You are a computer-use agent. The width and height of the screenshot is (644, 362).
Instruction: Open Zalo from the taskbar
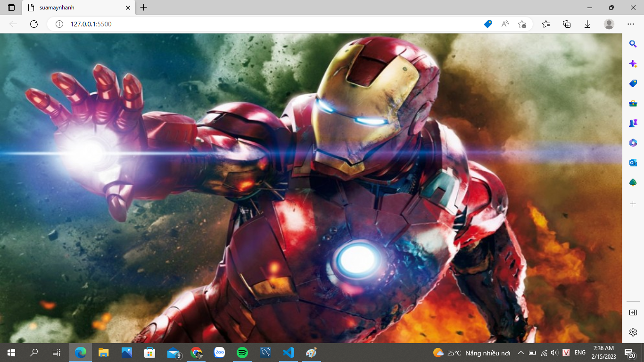click(x=219, y=353)
